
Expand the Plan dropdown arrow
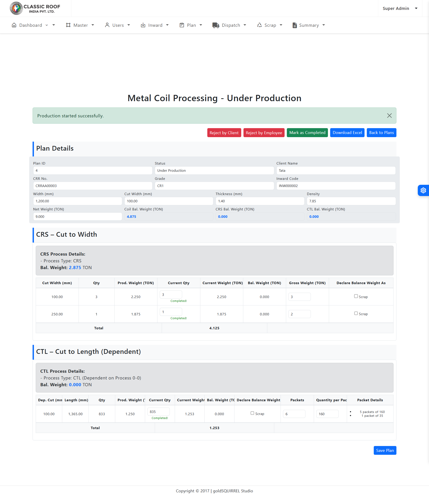pyautogui.click(x=201, y=25)
